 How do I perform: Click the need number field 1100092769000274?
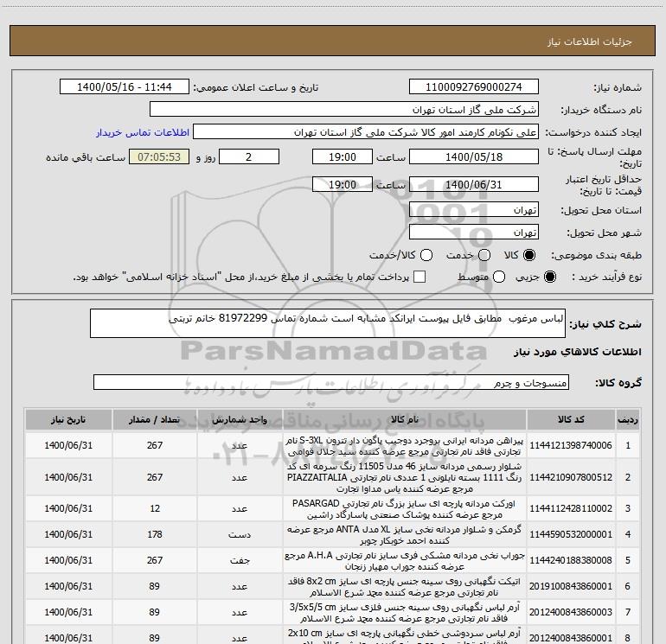474,87
